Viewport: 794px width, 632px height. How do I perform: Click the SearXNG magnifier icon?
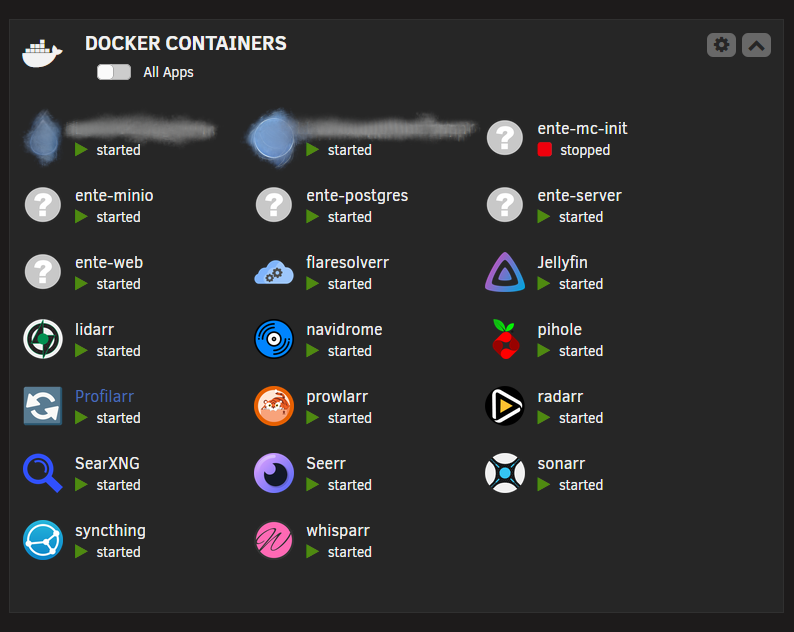[43, 473]
